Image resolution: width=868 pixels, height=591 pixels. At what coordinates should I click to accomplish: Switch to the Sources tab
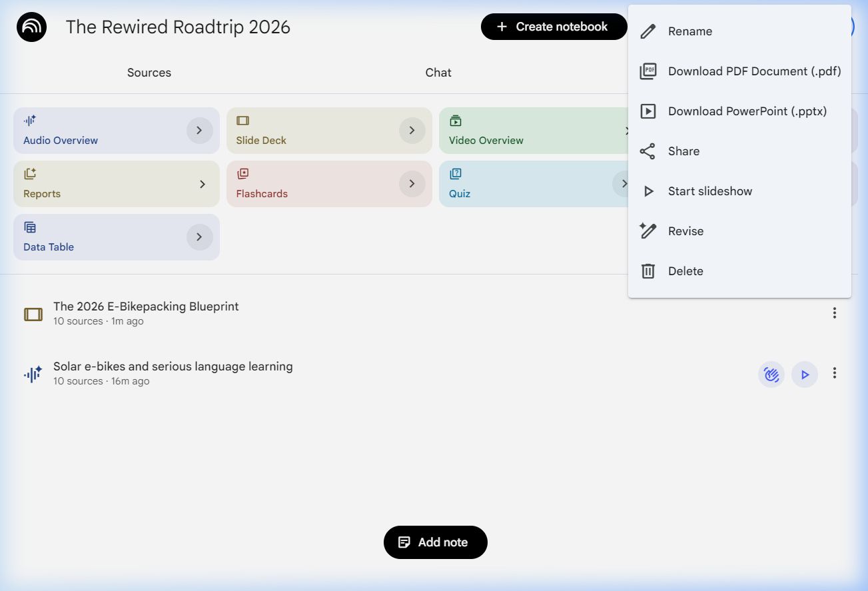point(149,73)
